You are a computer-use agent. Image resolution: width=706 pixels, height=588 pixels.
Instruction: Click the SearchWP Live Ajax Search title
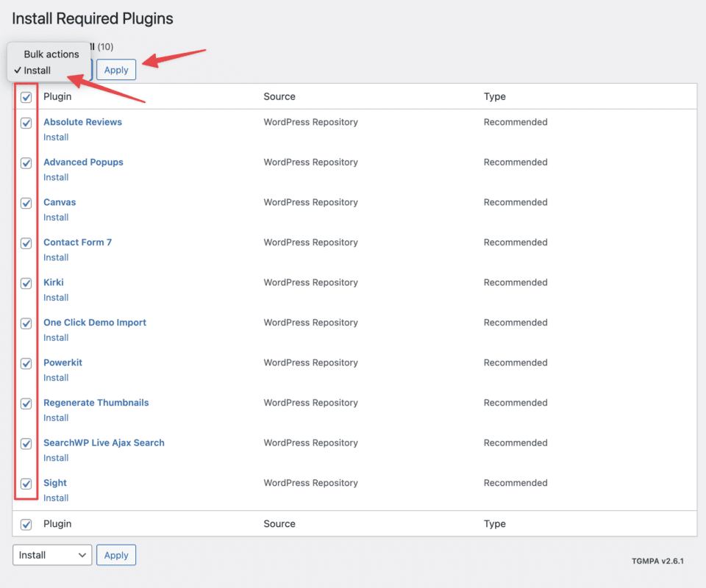pyautogui.click(x=104, y=443)
